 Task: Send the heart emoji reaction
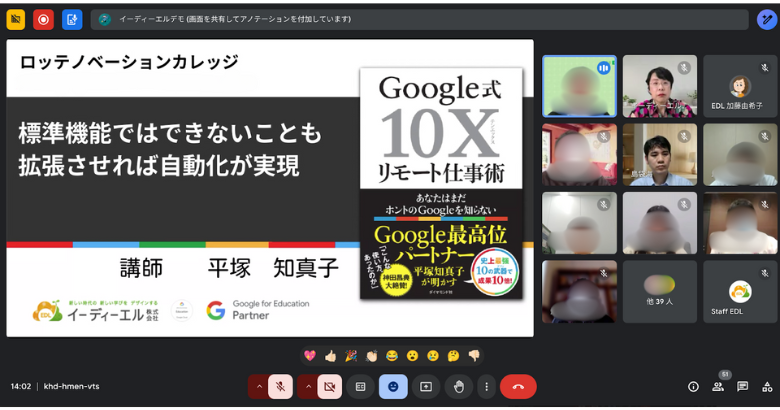tap(310, 356)
